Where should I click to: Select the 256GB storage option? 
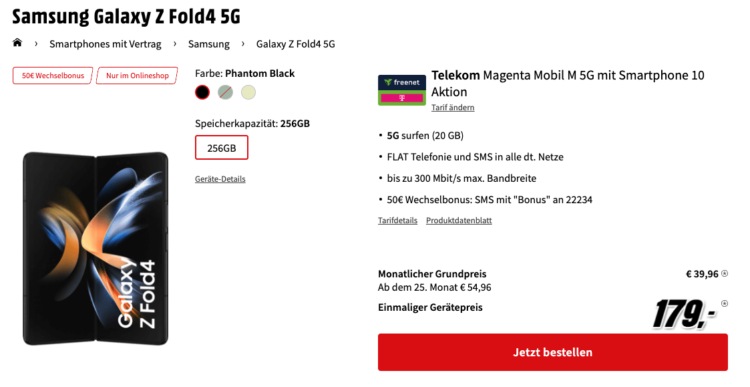(x=221, y=148)
